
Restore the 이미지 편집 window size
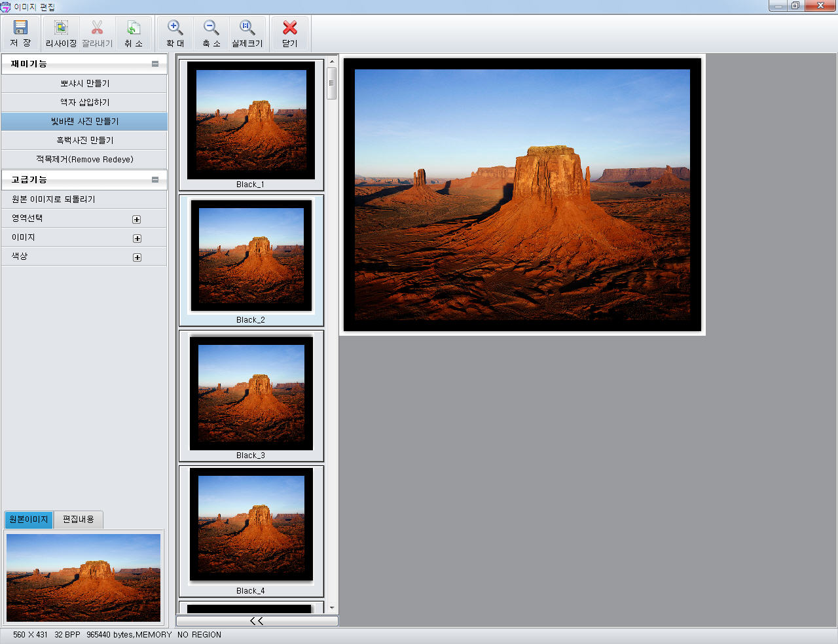[x=795, y=6]
